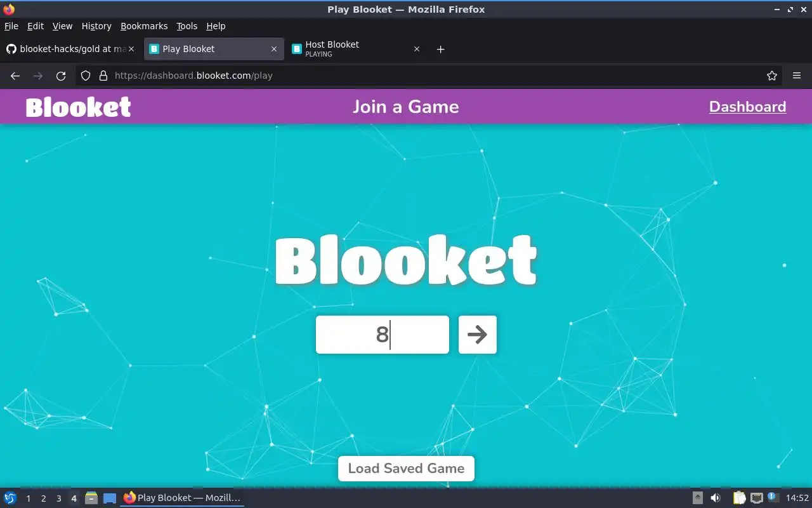
Task: Open the Edit menu
Action: 36,26
